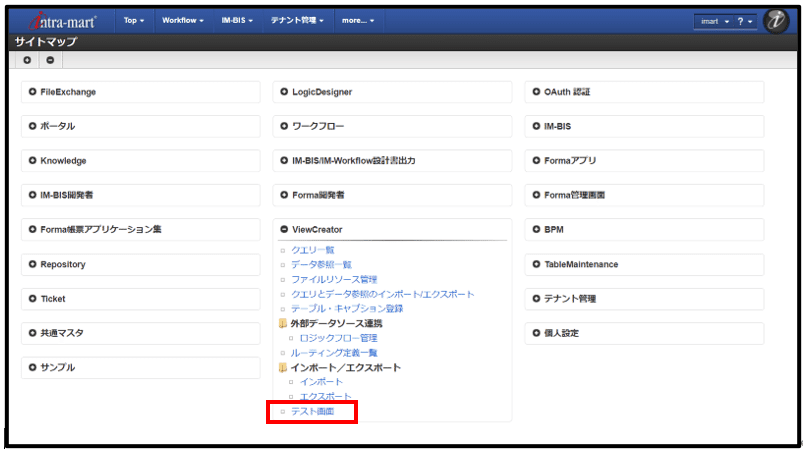Open the Workflow menu

183,20
